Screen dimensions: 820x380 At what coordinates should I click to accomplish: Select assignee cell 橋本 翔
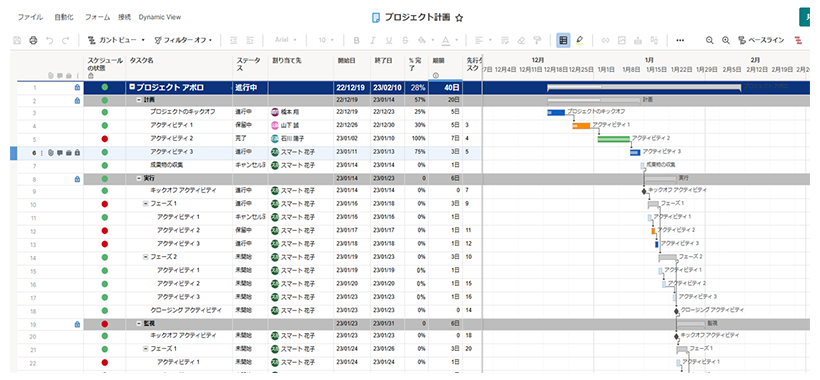coord(301,112)
